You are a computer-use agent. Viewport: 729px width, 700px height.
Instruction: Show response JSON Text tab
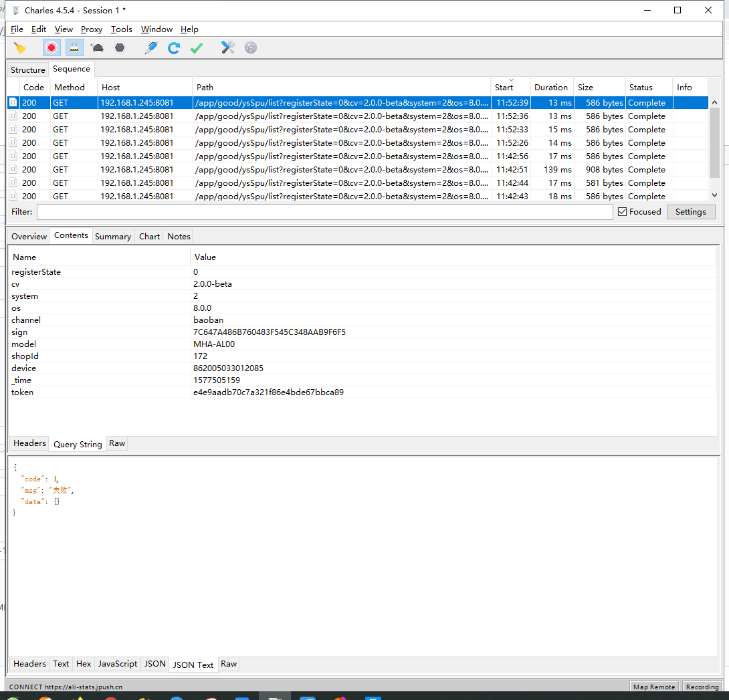[x=193, y=665]
